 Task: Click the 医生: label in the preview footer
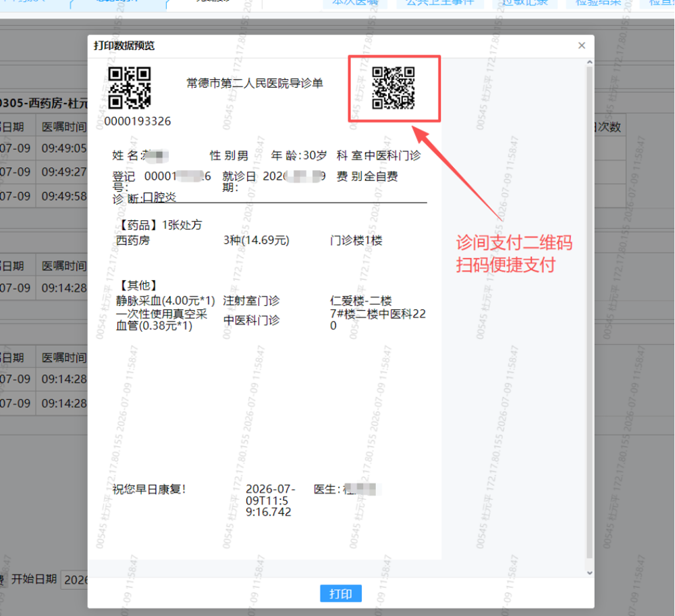(327, 489)
